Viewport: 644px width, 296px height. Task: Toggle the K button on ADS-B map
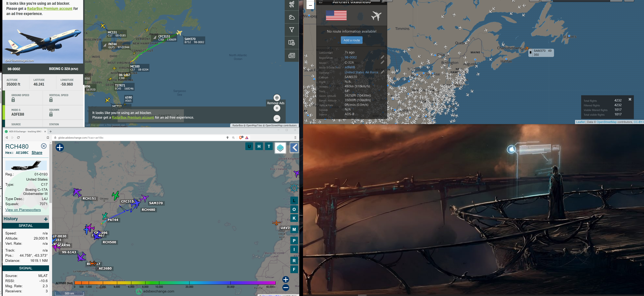pos(294,218)
